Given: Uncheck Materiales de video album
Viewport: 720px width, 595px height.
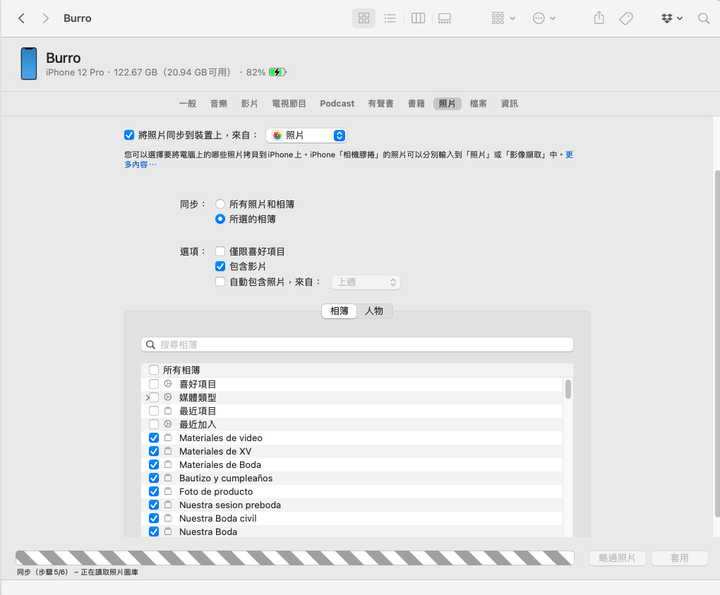Looking at the screenshot, I should click(x=153, y=438).
